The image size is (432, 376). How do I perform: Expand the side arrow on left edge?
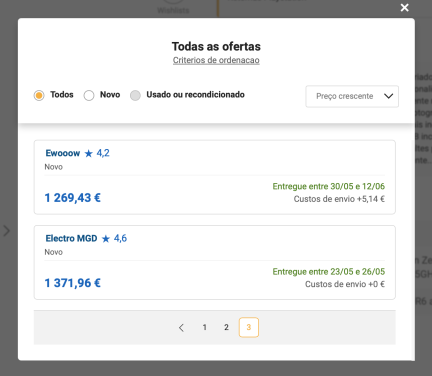coord(6,231)
